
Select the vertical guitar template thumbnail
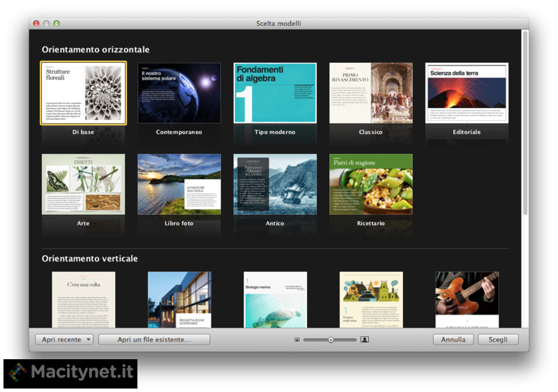pyautogui.click(x=467, y=300)
